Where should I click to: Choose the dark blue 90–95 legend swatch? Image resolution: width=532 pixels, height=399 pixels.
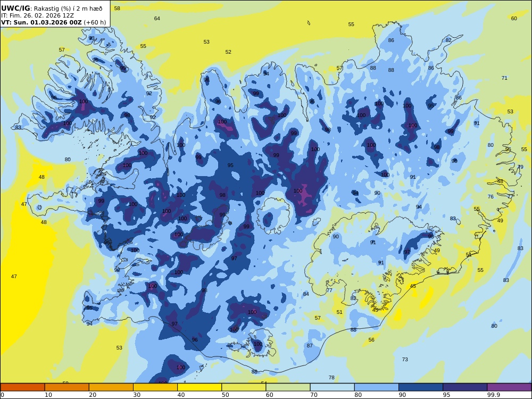(421, 387)
